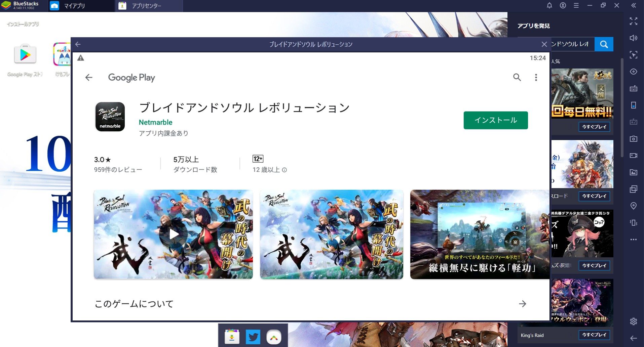Collapse the sidebar with double chevron
The height and width of the screenshot is (347, 644).
coord(634,5)
